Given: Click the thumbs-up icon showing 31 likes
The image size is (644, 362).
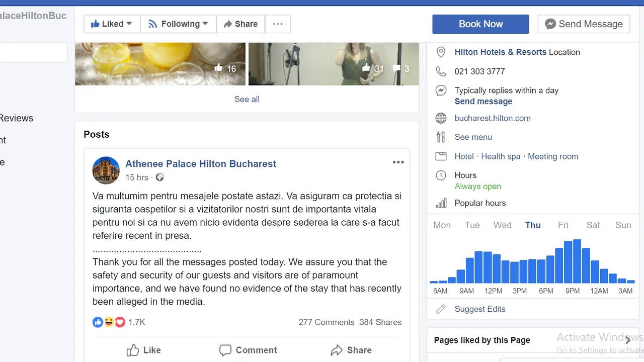Looking at the screenshot, I should pyautogui.click(x=366, y=67).
